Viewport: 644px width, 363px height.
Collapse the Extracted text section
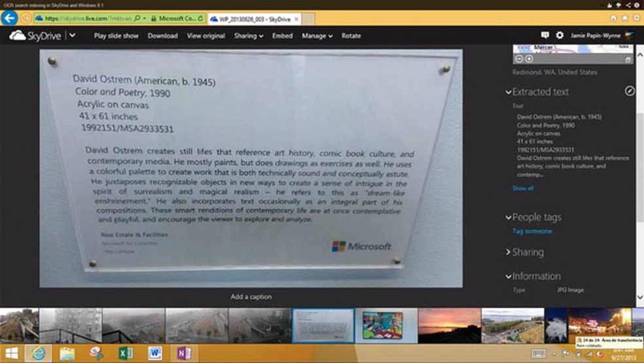click(x=509, y=92)
